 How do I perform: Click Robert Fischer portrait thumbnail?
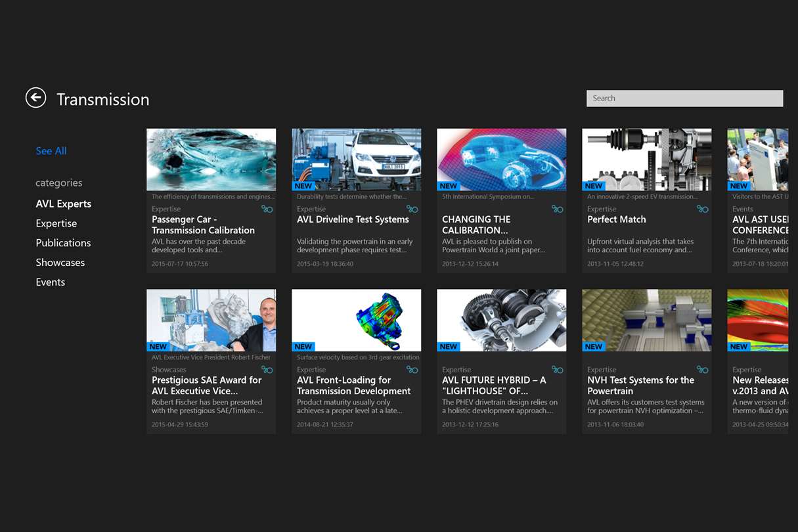tap(211, 321)
